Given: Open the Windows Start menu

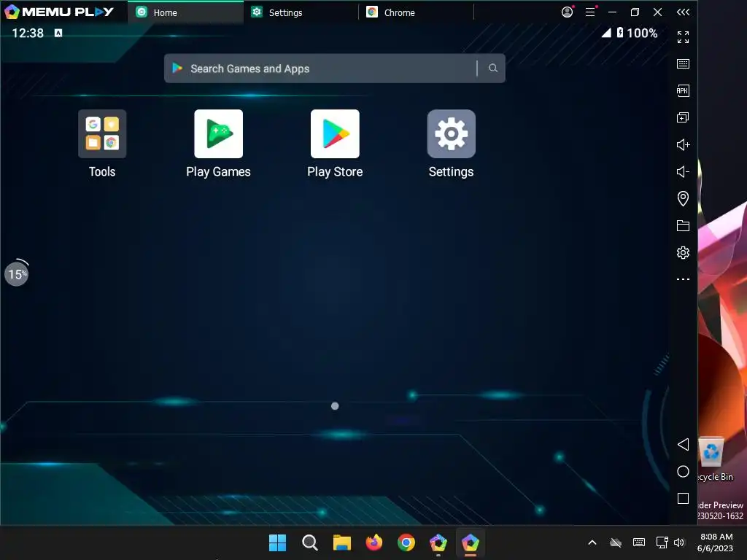Looking at the screenshot, I should point(277,542).
